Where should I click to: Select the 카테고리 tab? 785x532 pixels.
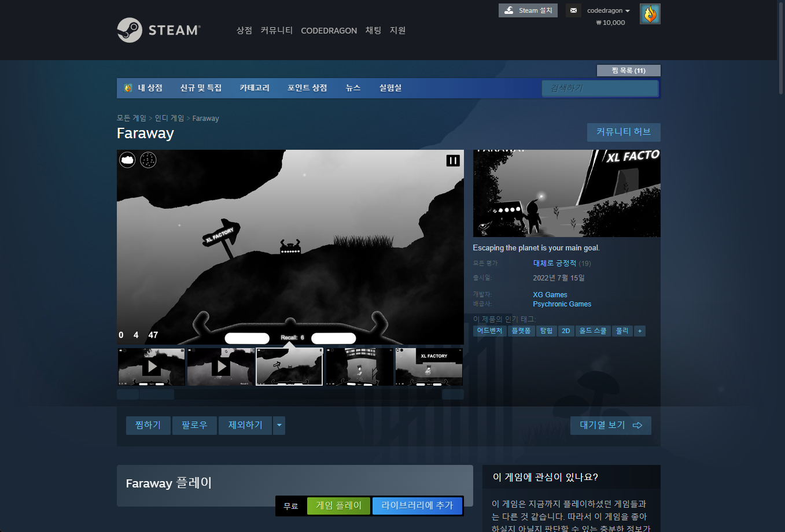coord(255,88)
